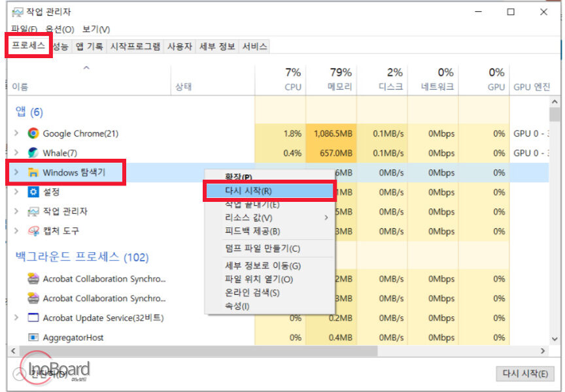Click the Google Chrome app icon
565x392 pixels.
[x=33, y=133]
